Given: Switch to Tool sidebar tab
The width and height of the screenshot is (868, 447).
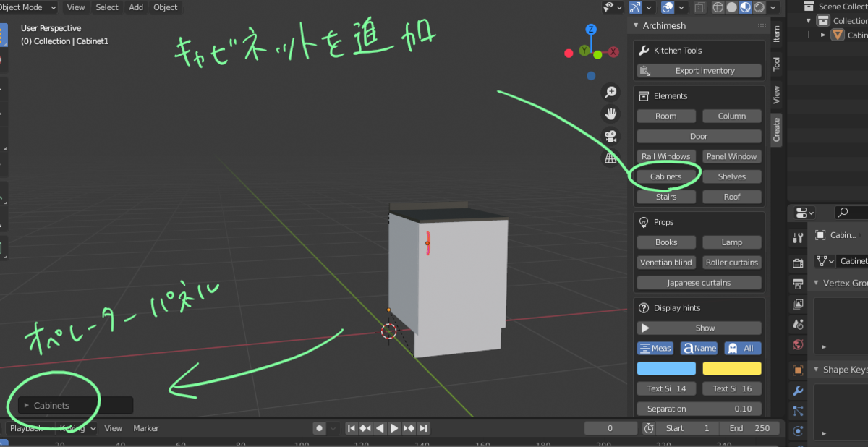Looking at the screenshot, I should coord(777,64).
